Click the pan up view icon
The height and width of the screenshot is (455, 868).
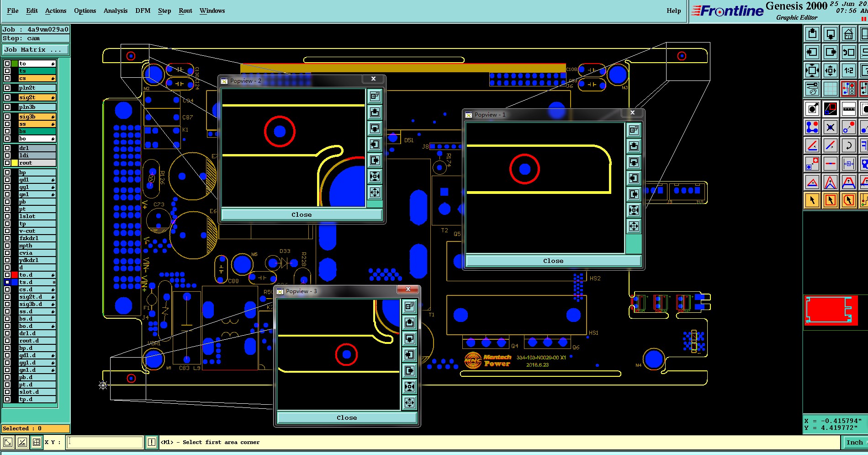(812, 34)
